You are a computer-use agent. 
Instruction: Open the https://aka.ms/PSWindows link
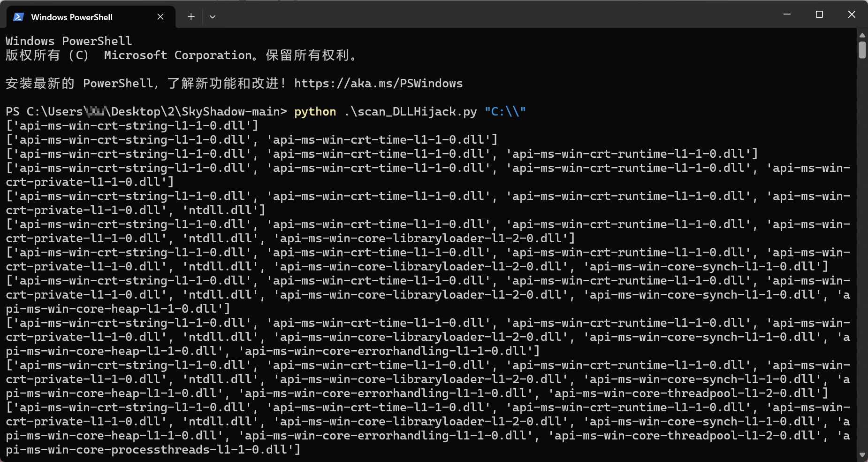point(378,84)
